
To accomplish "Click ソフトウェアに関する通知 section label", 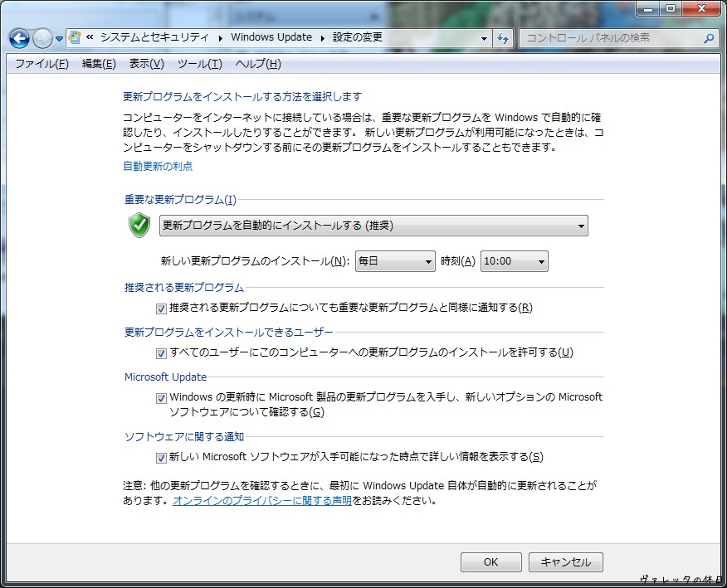I will [184, 437].
